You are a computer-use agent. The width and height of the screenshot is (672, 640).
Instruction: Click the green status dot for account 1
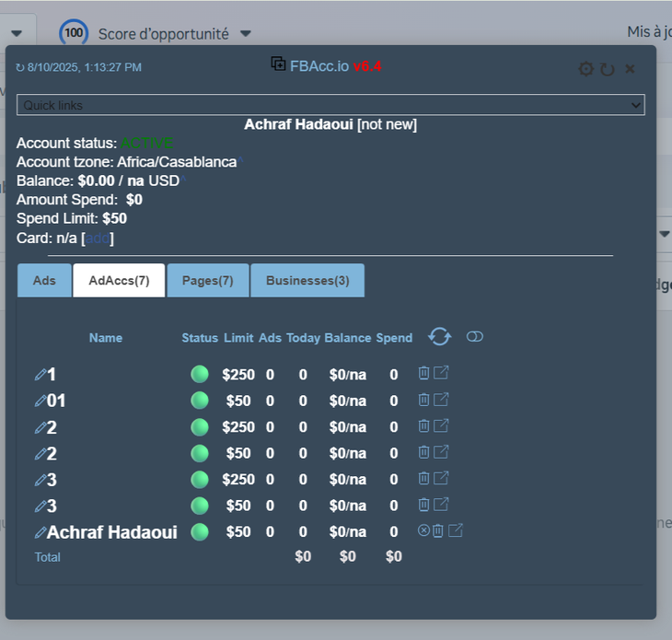tap(200, 374)
